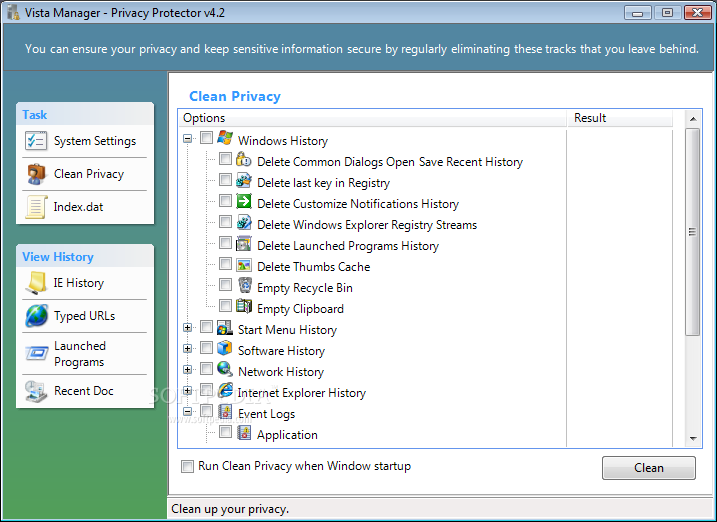Click the Clean Privacy briefcase icon
The image size is (717, 522).
tap(35, 174)
